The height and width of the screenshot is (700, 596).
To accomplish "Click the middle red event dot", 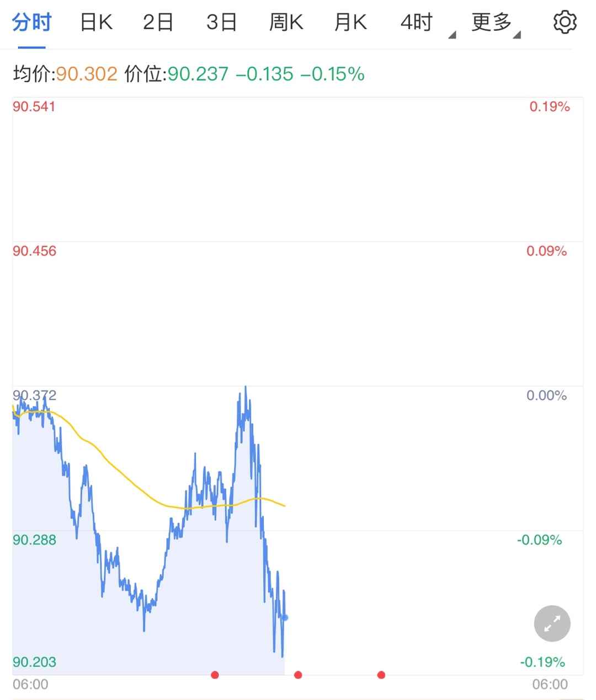I will coord(298,675).
